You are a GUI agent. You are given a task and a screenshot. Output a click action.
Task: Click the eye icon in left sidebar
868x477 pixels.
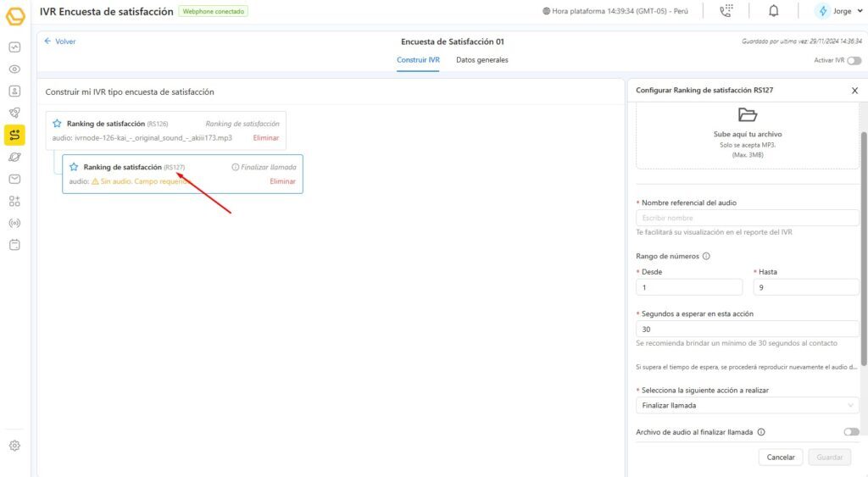click(x=14, y=69)
